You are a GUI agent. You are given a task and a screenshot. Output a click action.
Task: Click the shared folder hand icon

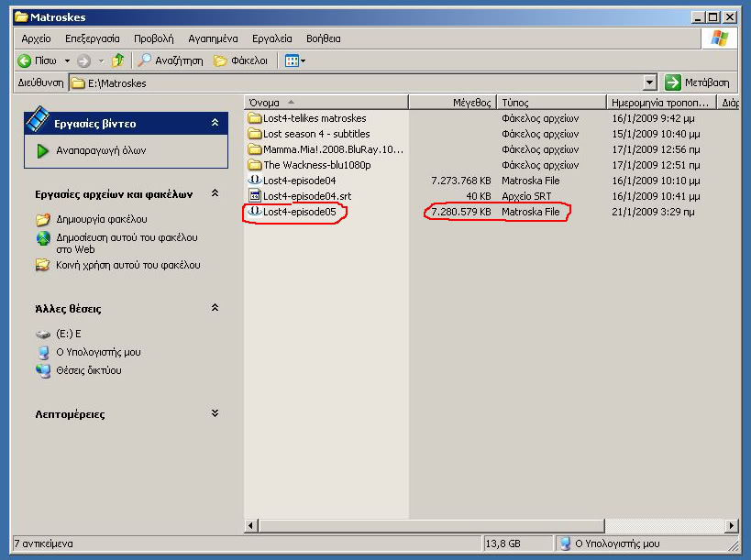pos(42,265)
